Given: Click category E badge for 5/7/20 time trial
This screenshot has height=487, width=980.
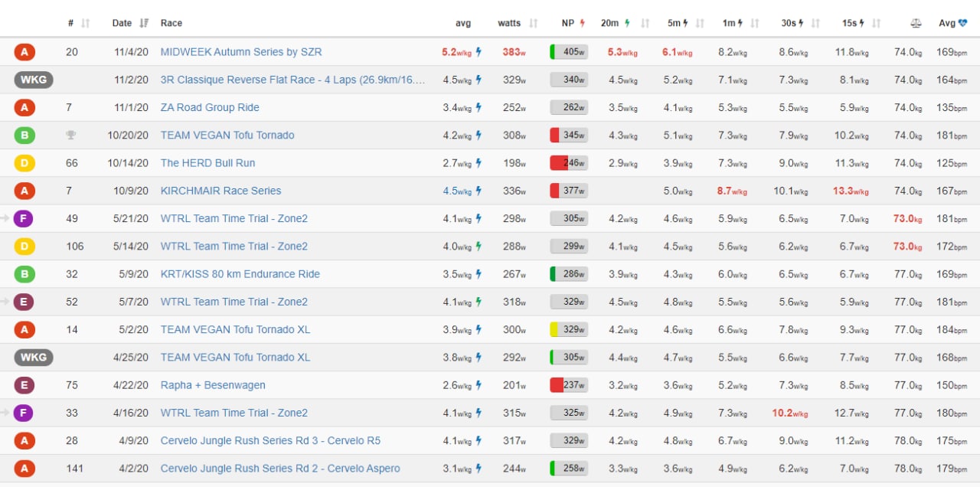Looking at the screenshot, I should (24, 302).
